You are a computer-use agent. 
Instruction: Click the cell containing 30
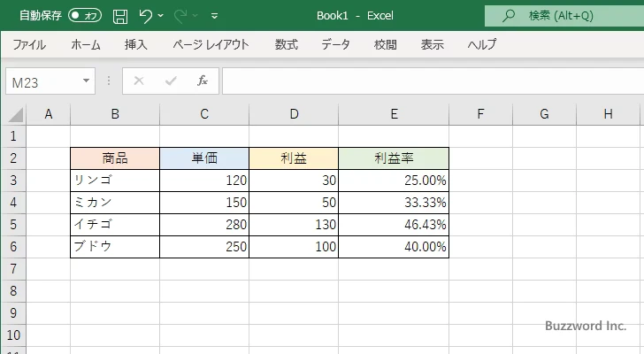(x=294, y=181)
